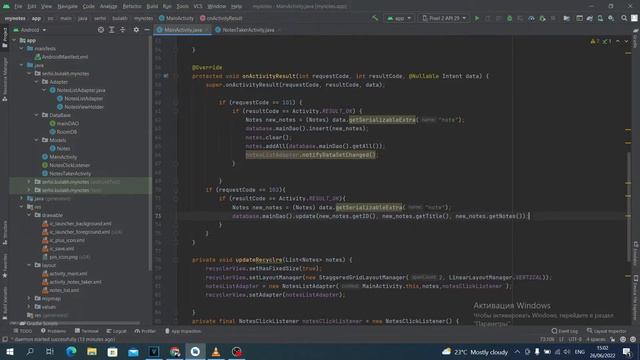Collapse the Adapter package
The image size is (640, 360).
(x=37, y=82)
